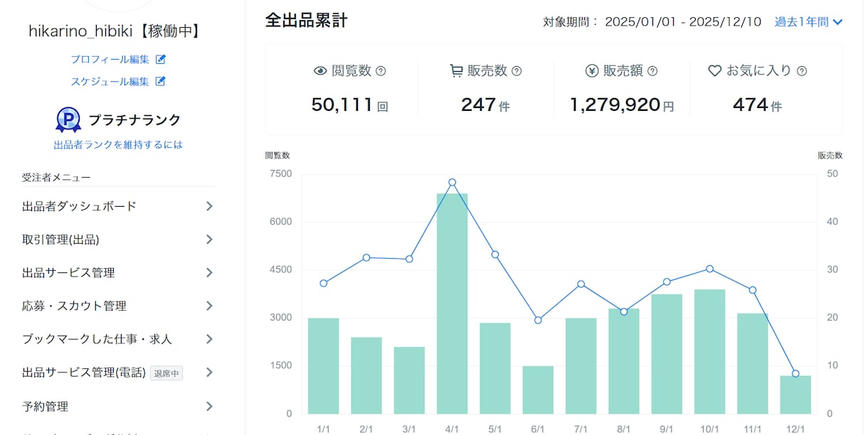Click the eye icon for 閲覧数
Viewport: 868px width, 435px height.
click(x=320, y=71)
